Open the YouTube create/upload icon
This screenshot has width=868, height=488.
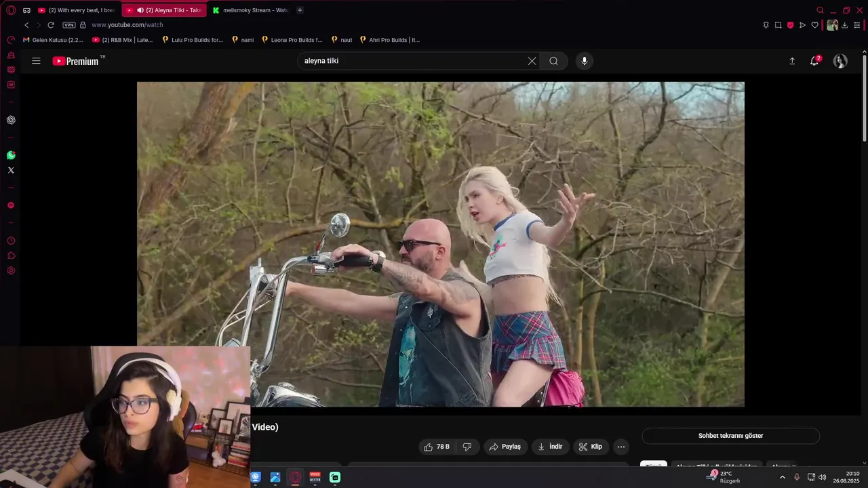792,61
